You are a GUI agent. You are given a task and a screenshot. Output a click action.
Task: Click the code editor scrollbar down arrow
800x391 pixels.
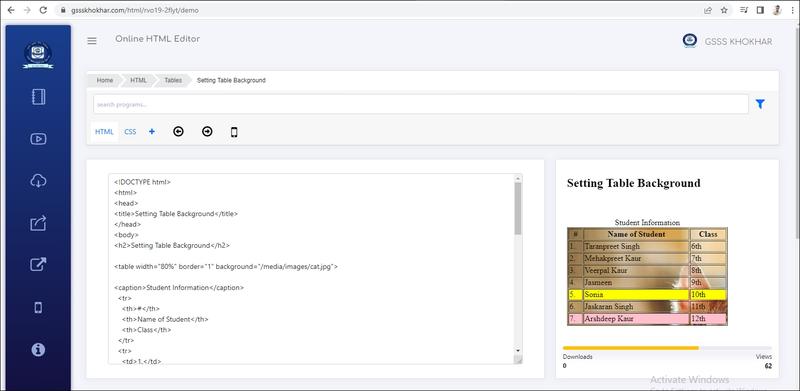(x=518, y=351)
